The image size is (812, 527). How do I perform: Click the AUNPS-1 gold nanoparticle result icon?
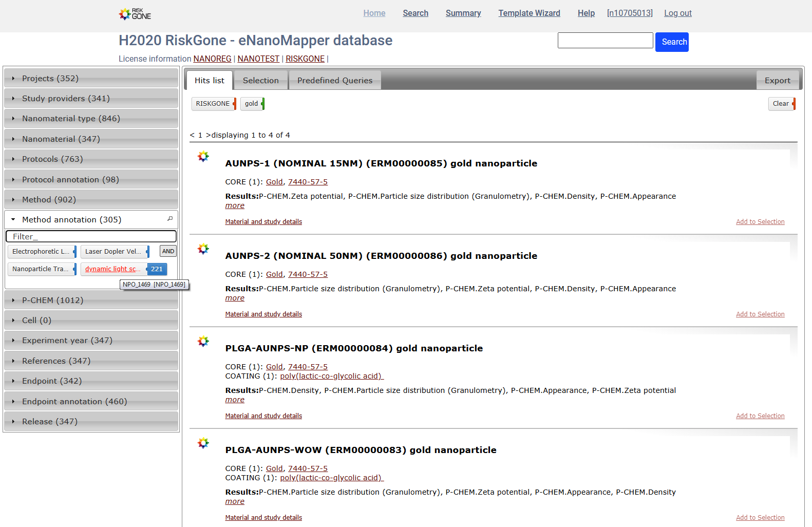(203, 157)
